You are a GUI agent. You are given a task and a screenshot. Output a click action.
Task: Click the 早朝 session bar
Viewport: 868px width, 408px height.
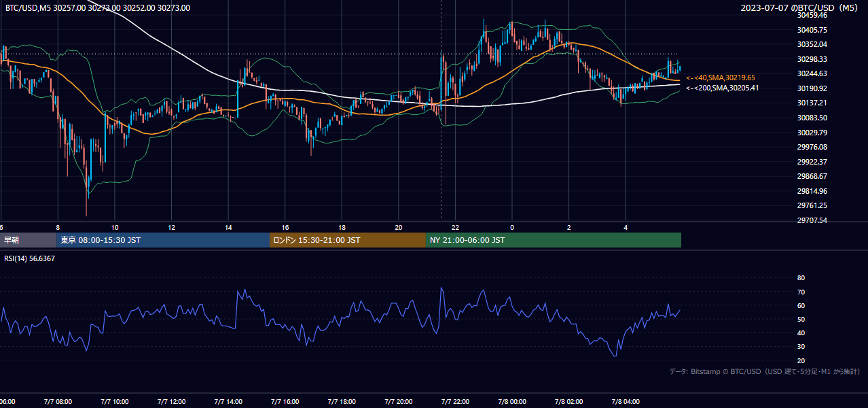[28, 240]
